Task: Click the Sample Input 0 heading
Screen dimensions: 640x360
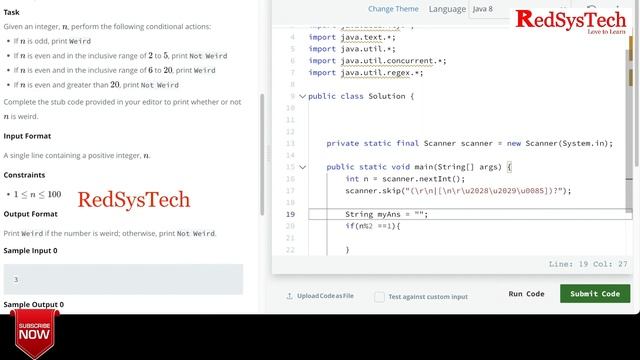Action: pos(31,251)
